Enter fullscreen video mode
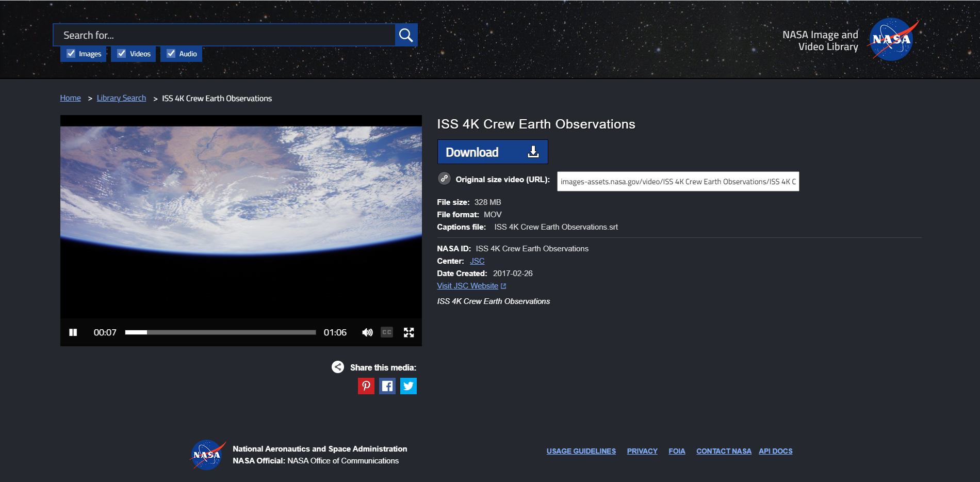Screen dimensions: 980x482 tap(409, 332)
